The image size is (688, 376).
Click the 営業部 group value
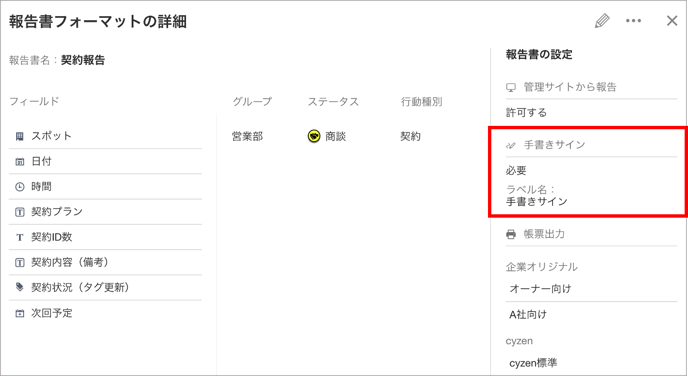247,136
